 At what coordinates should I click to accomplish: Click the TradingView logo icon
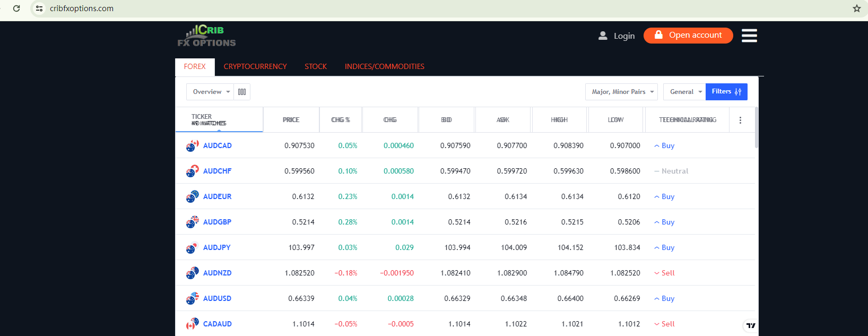click(x=750, y=325)
